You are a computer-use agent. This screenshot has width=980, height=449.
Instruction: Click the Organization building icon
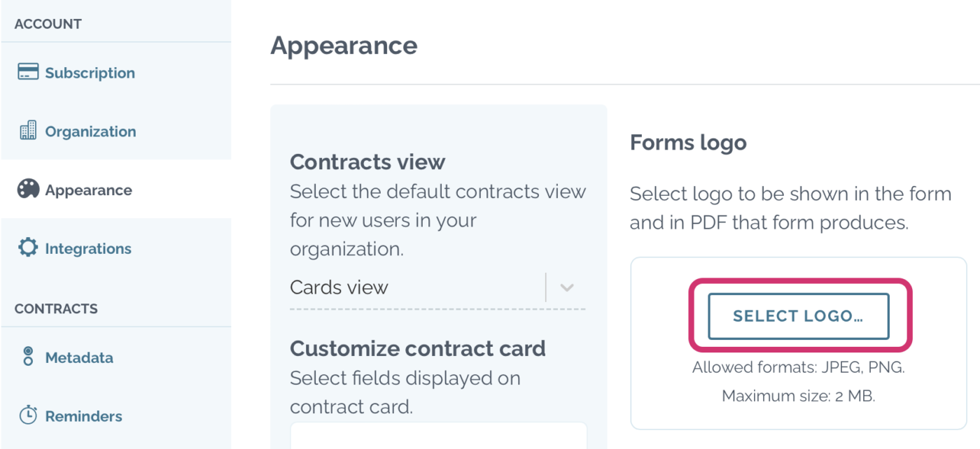tap(27, 130)
